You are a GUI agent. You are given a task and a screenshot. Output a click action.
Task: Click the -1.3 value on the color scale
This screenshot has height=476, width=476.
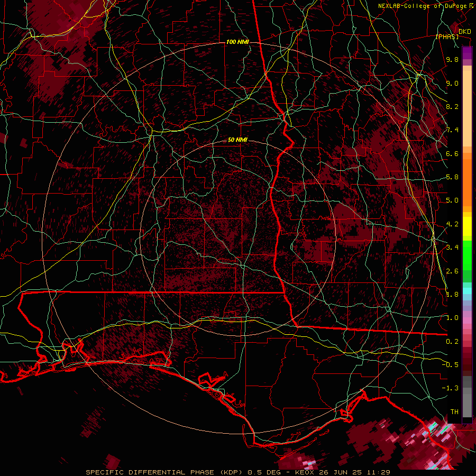[450, 388]
